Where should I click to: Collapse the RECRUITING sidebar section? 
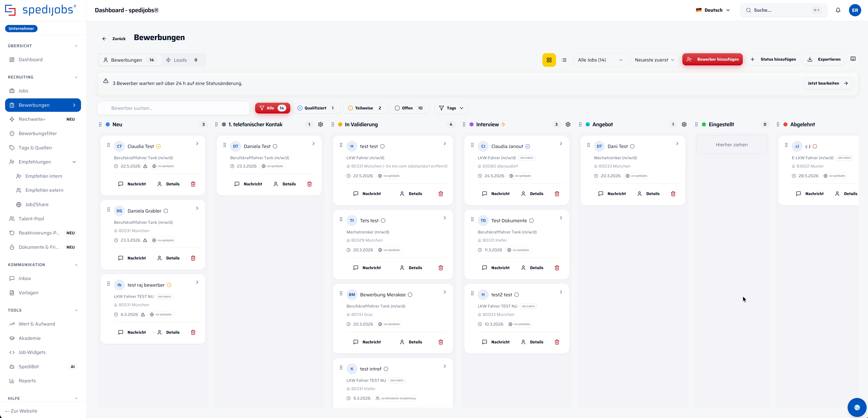point(76,77)
